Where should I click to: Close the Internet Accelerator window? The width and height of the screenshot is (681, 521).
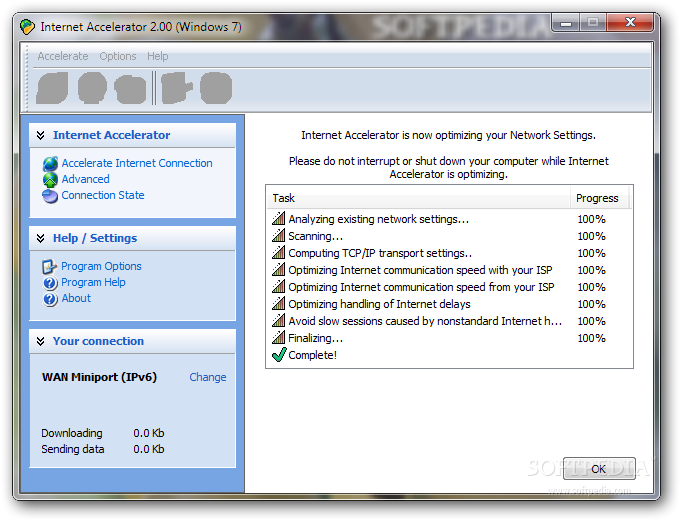[630, 23]
